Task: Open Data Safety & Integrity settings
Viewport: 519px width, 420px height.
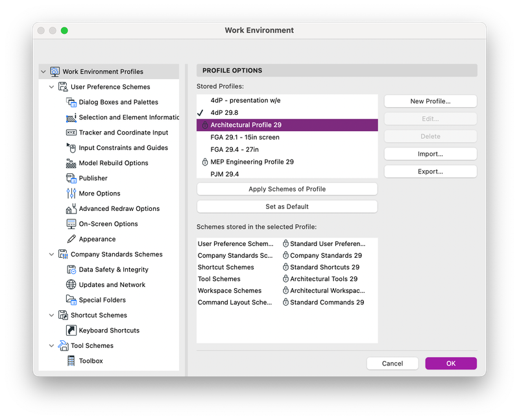Action: click(x=114, y=269)
